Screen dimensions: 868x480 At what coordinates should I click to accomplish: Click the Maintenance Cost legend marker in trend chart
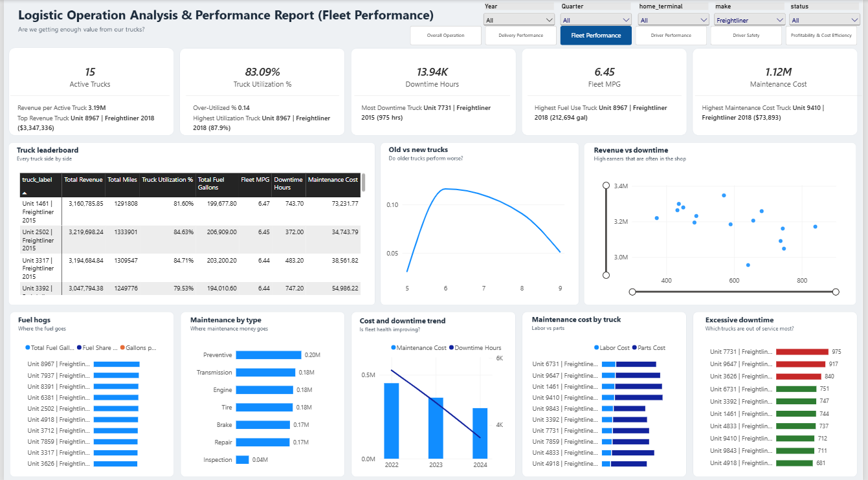[394, 348]
